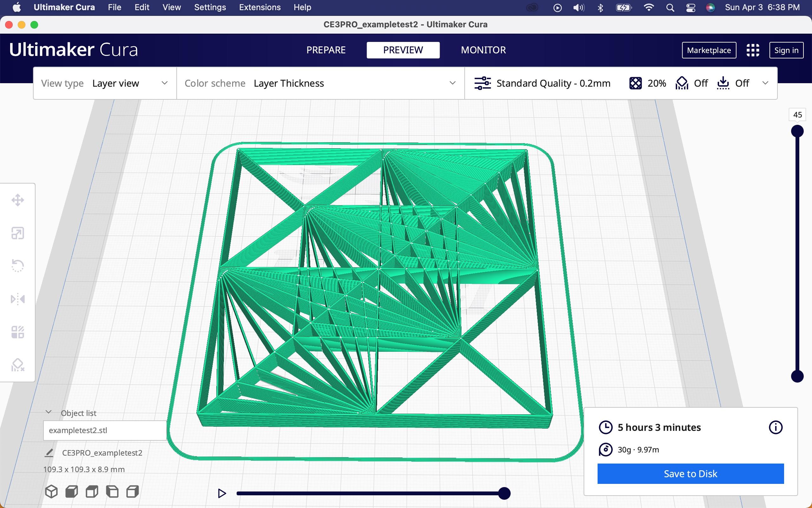The image size is (812, 508).
Task: Click the layer number 45 field
Action: (x=797, y=115)
